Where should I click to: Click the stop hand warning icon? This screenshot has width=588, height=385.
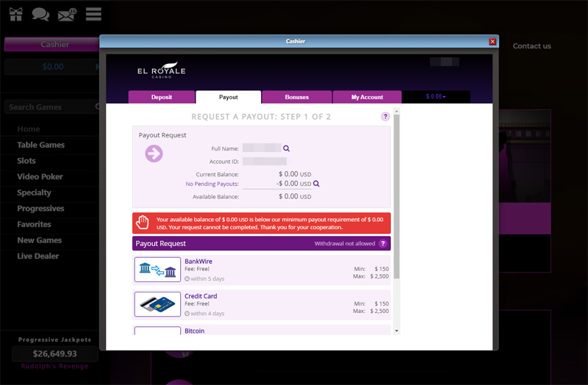(x=143, y=223)
